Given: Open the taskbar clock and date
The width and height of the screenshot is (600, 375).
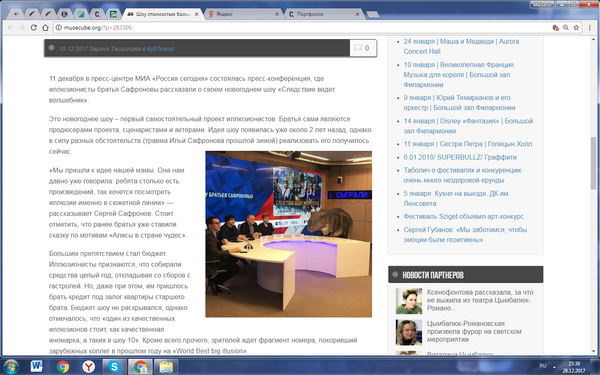Looking at the screenshot, I should coord(574,367).
